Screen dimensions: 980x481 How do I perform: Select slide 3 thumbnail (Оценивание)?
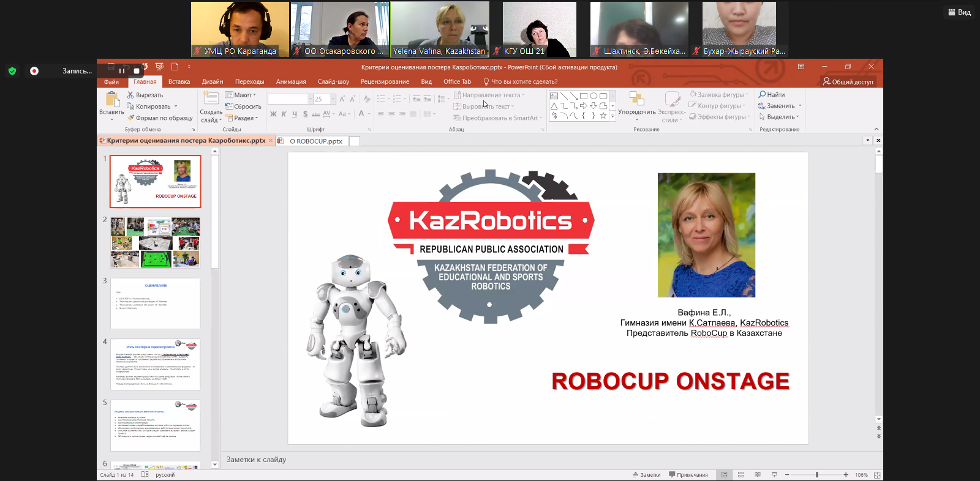pyautogui.click(x=155, y=304)
